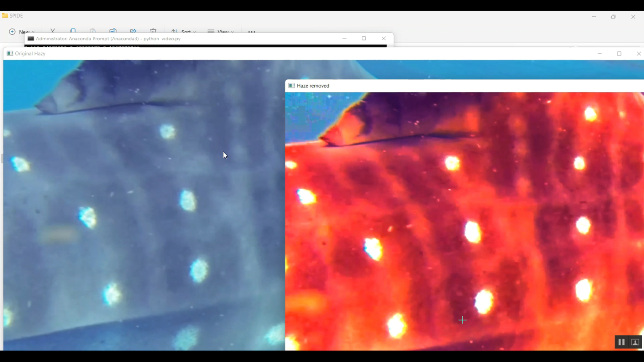The image size is (644, 362).
Task: Click the Rename icon in the toolbar
Action: pyautogui.click(x=113, y=31)
